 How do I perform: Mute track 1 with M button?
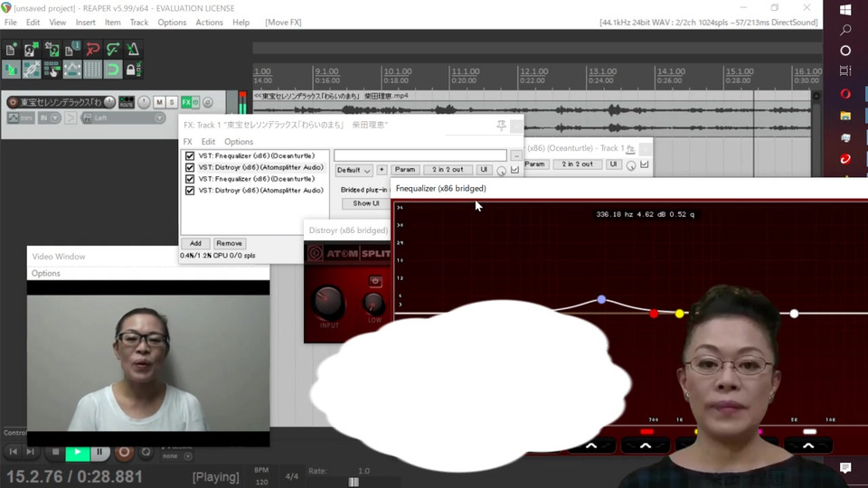pos(159,102)
